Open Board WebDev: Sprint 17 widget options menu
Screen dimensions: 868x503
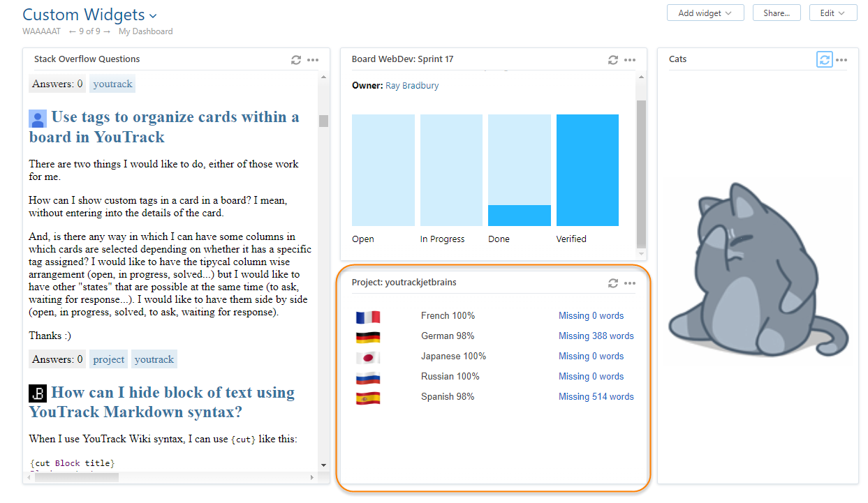coord(630,60)
